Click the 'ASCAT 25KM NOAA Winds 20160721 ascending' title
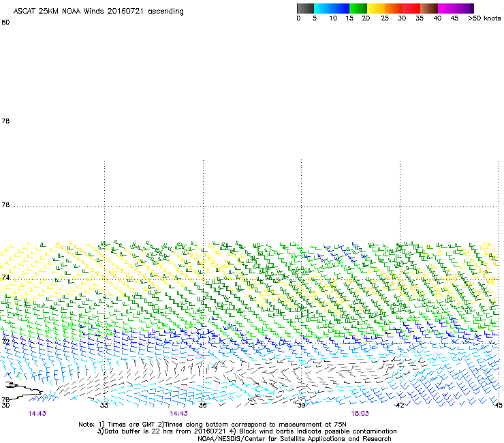This screenshot has height=443, width=504. tap(98, 12)
